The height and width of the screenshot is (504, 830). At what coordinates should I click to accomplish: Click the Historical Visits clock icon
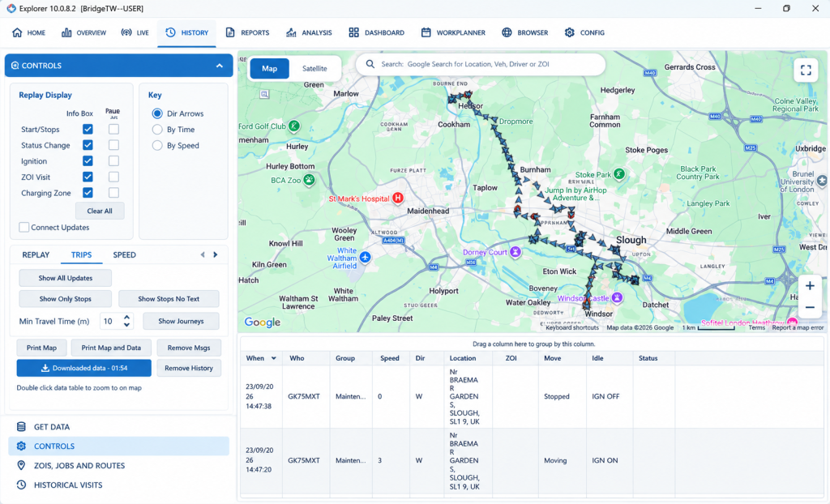[21, 485]
